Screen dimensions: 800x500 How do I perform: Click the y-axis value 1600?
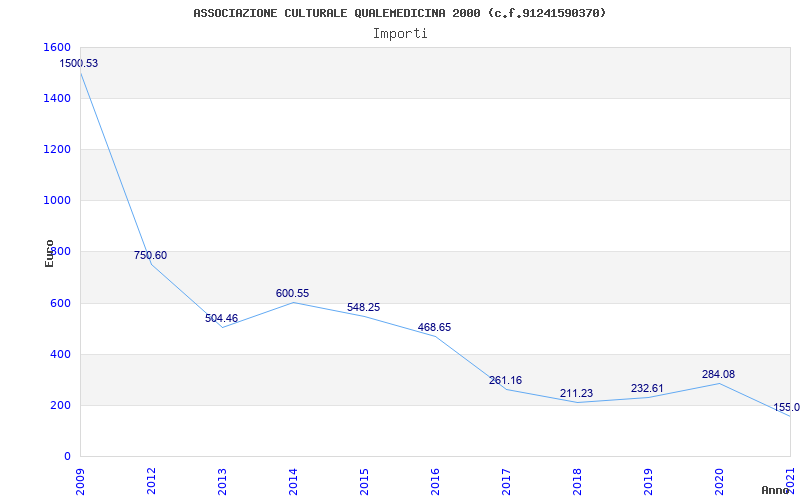[x=58, y=47]
